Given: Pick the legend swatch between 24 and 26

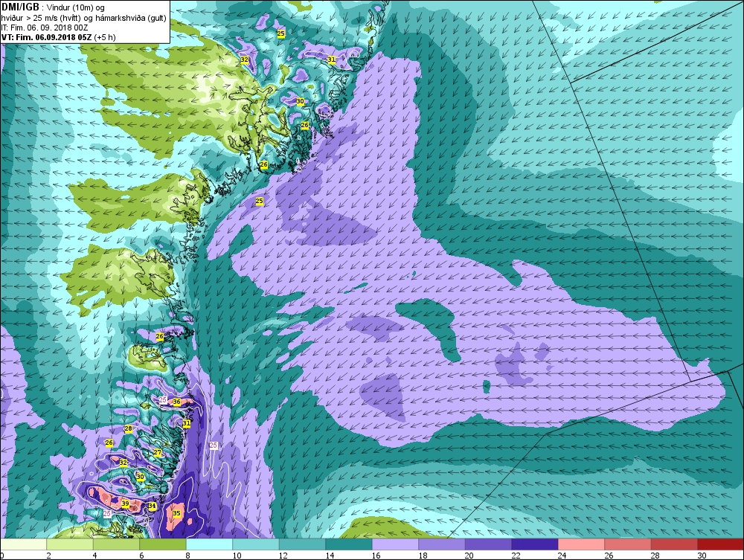Looking at the screenshot, I should [x=581, y=544].
